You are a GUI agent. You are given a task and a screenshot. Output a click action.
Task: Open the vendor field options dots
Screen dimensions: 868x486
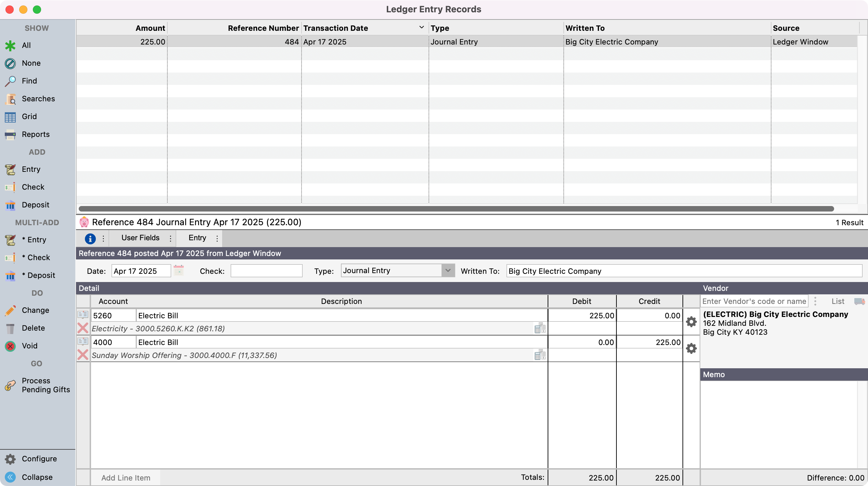815,301
